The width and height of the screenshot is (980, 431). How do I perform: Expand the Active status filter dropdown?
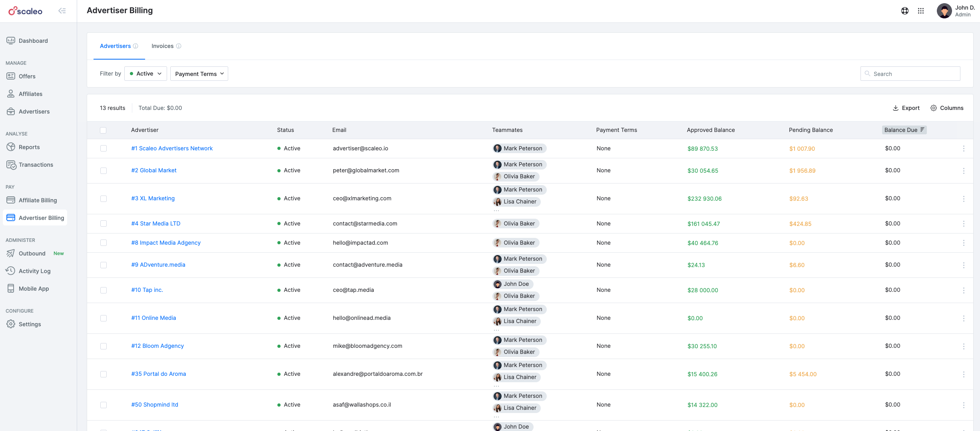click(145, 74)
